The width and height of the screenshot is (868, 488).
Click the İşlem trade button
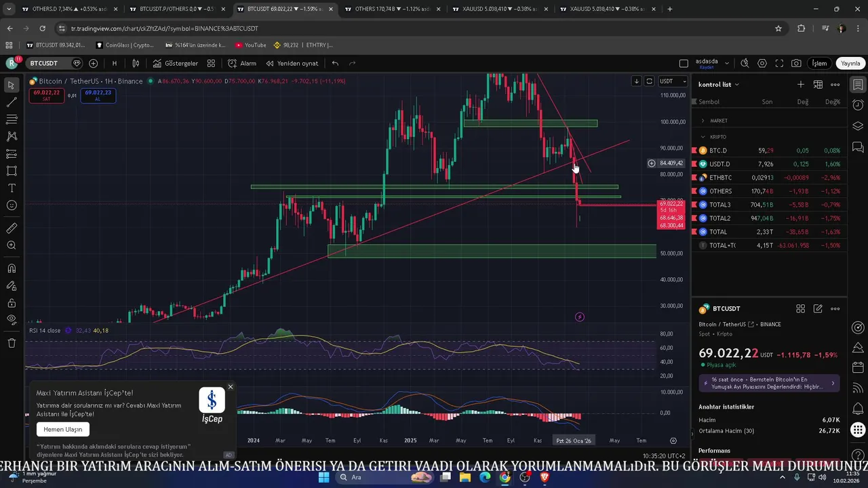point(820,63)
